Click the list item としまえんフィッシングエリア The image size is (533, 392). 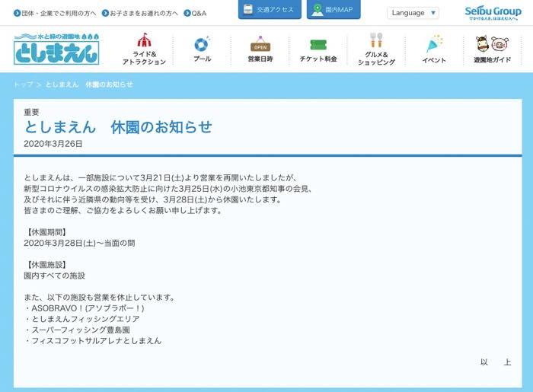coord(82,319)
